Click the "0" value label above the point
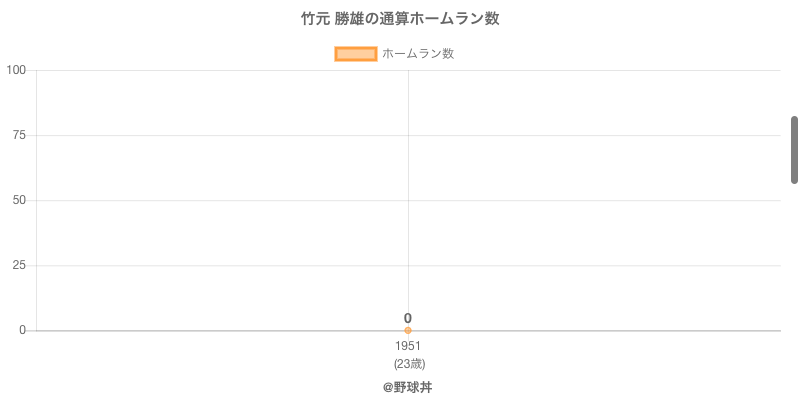 click(x=408, y=318)
